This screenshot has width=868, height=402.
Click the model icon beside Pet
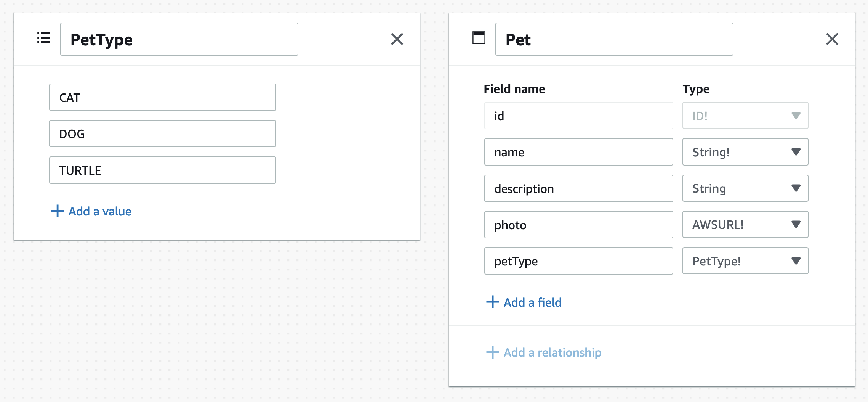pos(479,38)
